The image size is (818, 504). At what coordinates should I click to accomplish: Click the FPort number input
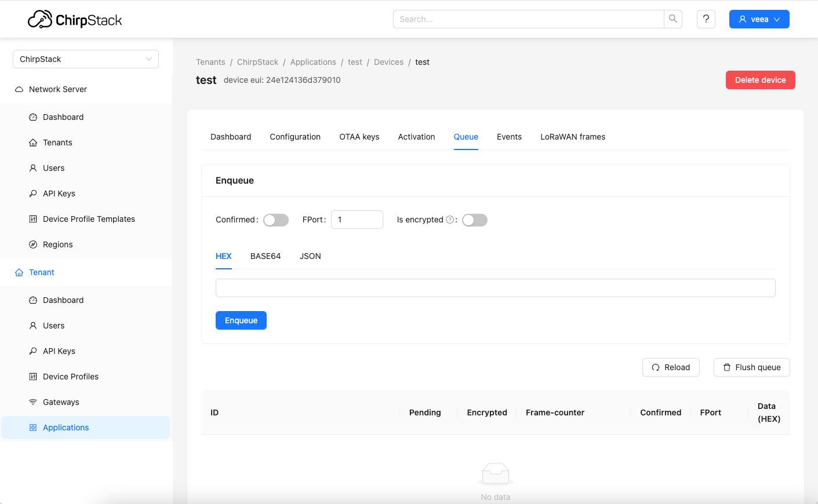pos(357,220)
